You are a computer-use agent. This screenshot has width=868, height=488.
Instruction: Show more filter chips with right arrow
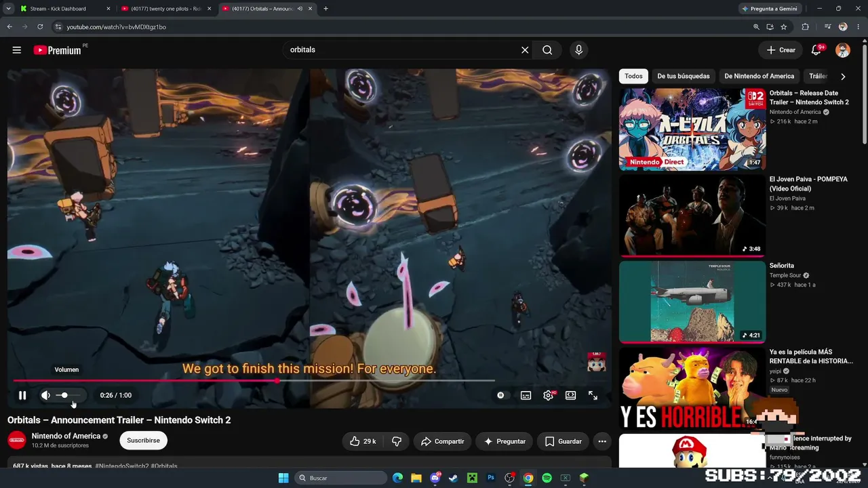point(843,77)
